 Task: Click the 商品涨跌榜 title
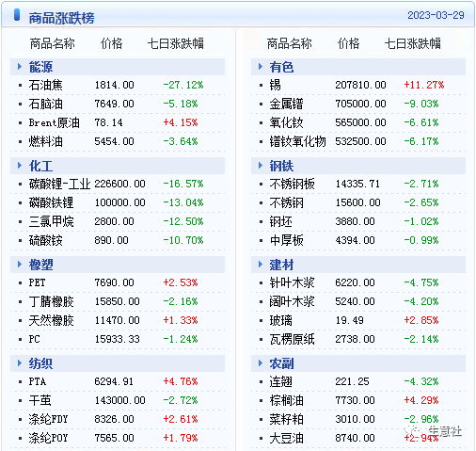(x=61, y=18)
